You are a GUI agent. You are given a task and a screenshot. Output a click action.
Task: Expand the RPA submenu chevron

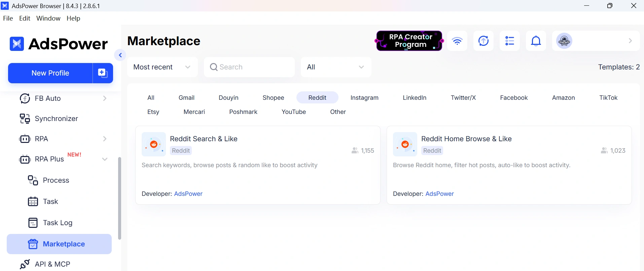(x=105, y=139)
